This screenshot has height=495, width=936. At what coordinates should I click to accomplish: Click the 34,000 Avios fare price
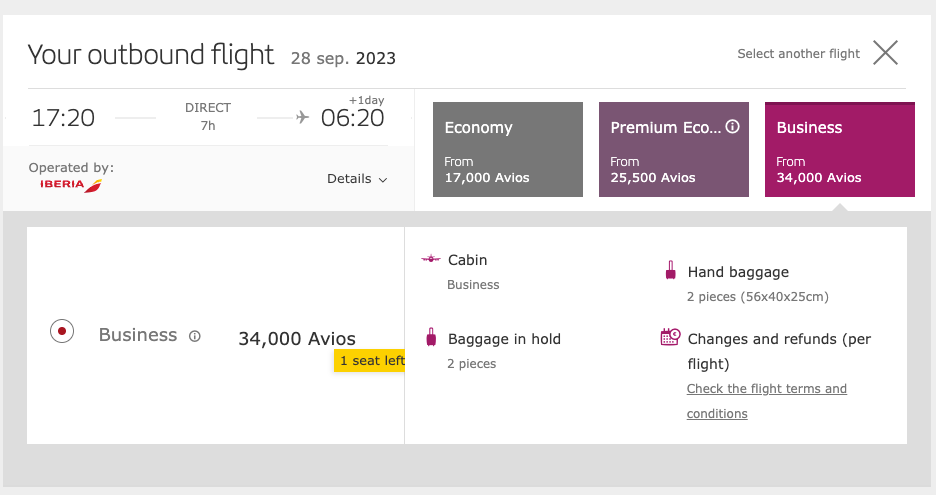(x=297, y=339)
